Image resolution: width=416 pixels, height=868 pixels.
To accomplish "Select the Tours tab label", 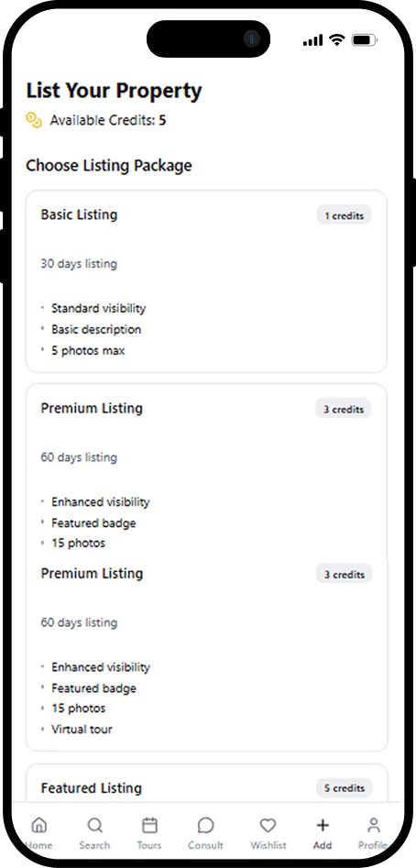I will [149, 845].
